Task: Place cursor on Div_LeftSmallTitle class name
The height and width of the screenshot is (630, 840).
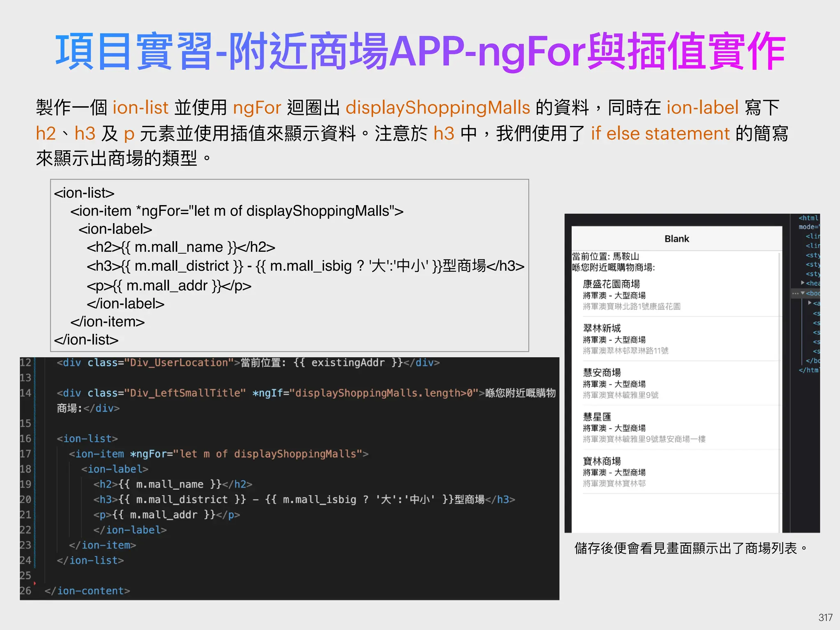Action: pyautogui.click(x=185, y=393)
